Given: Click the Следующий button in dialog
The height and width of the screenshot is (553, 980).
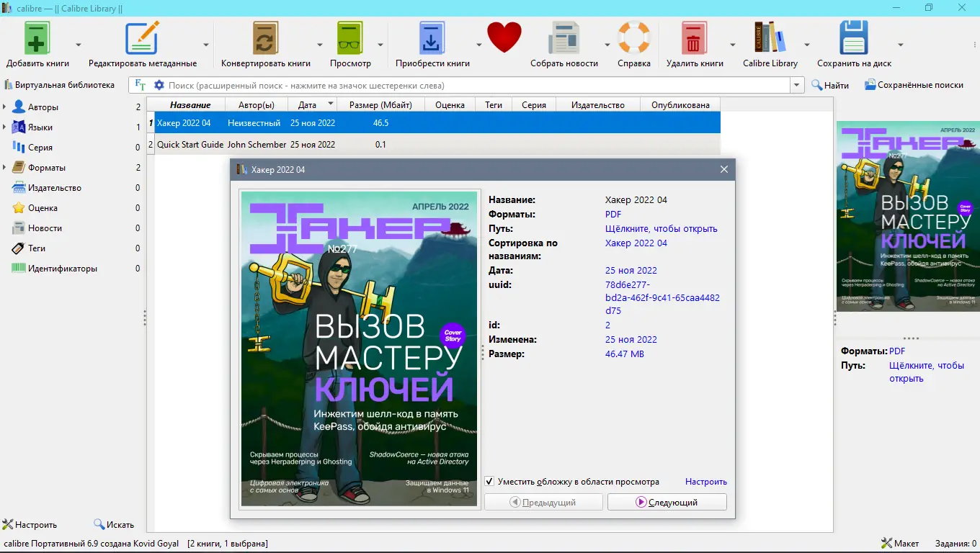Looking at the screenshot, I should [x=667, y=502].
